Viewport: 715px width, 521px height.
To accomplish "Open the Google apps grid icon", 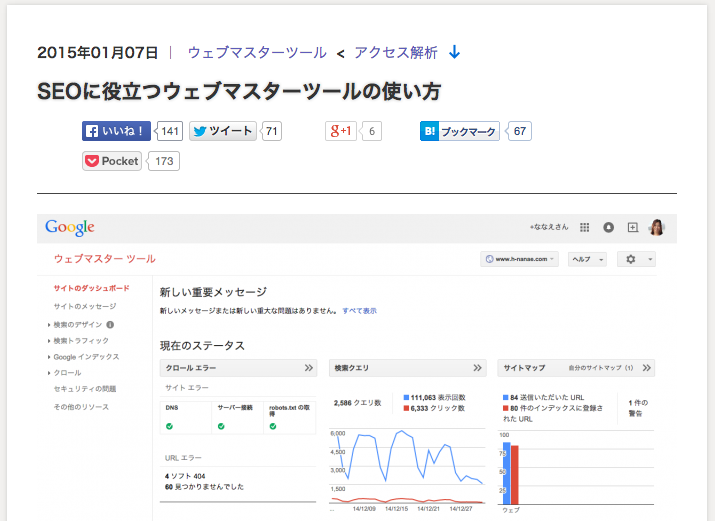I will coord(584,227).
